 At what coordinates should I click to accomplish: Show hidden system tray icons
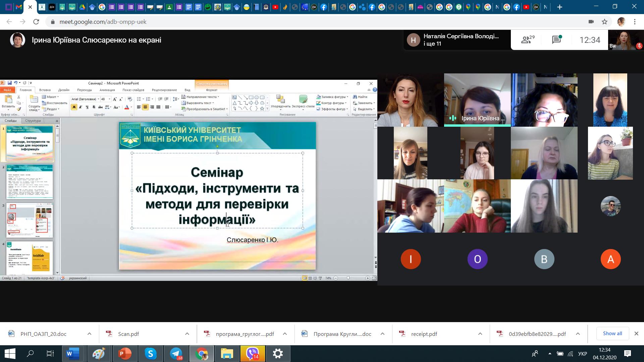point(549,354)
